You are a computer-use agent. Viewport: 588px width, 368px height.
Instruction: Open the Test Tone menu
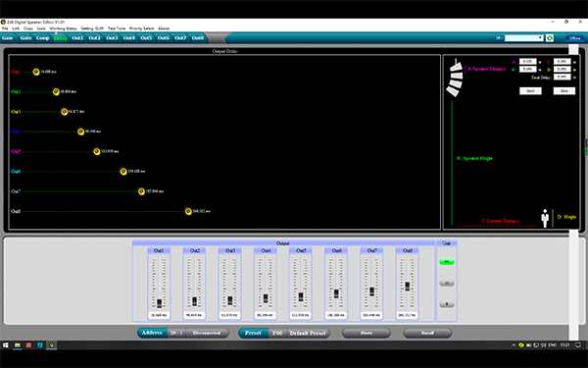click(117, 28)
